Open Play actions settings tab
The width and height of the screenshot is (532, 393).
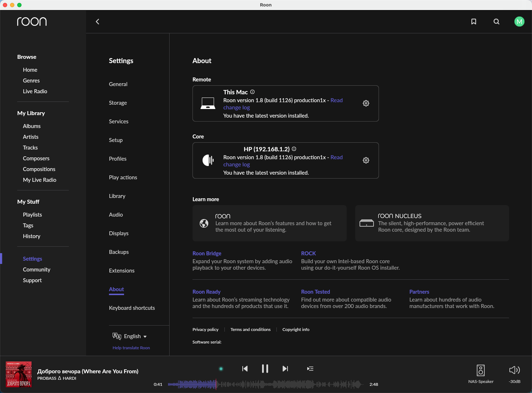[x=123, y=177]
